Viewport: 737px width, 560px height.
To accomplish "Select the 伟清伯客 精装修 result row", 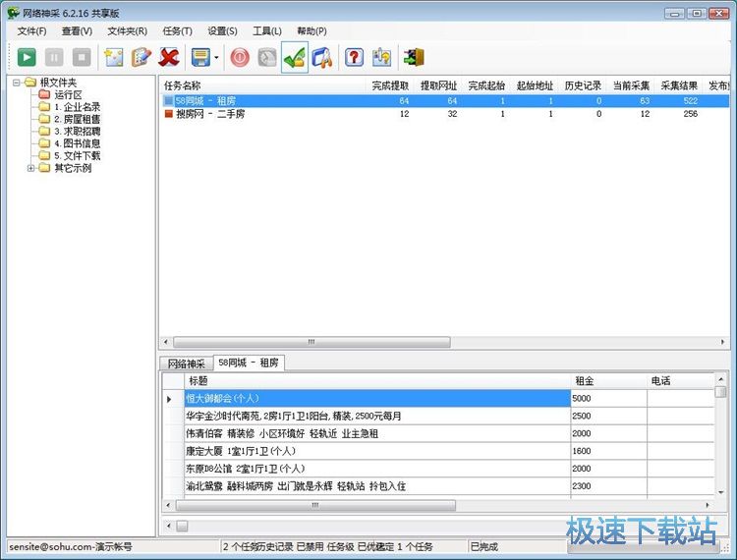I will 377,433.
